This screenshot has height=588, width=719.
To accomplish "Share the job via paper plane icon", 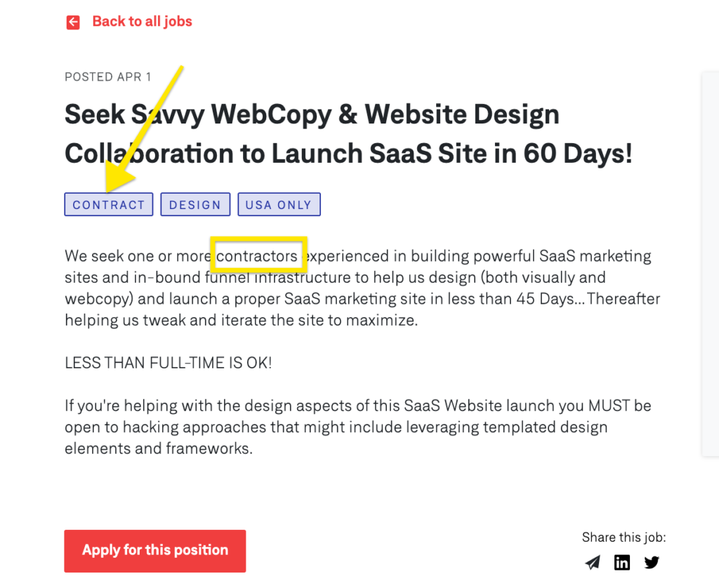I will [x=593, y=562].
